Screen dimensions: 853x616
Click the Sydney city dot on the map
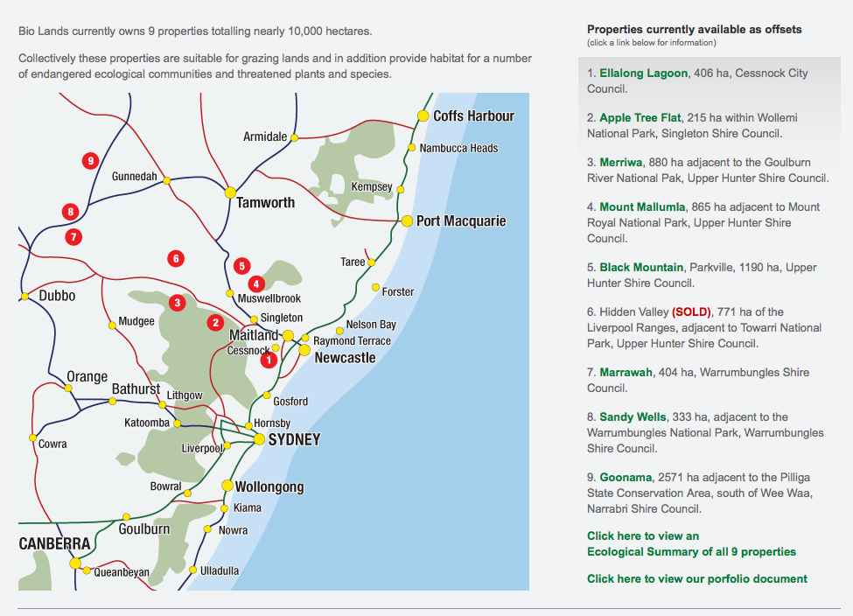tap(259, 439)
